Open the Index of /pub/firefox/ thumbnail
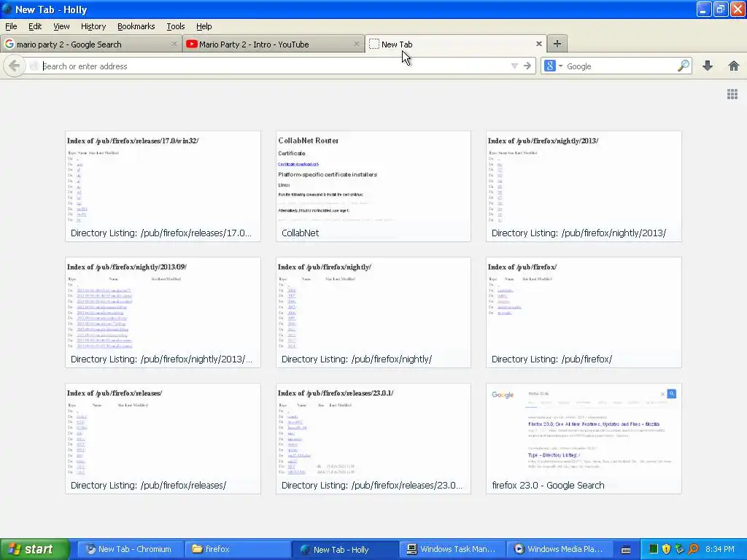 tap(584, 312)
